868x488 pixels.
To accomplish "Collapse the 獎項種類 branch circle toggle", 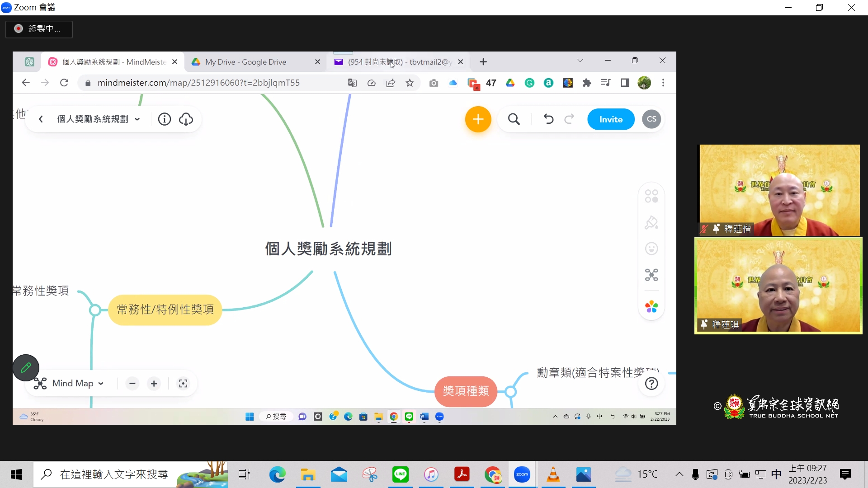I will [510, 391].
